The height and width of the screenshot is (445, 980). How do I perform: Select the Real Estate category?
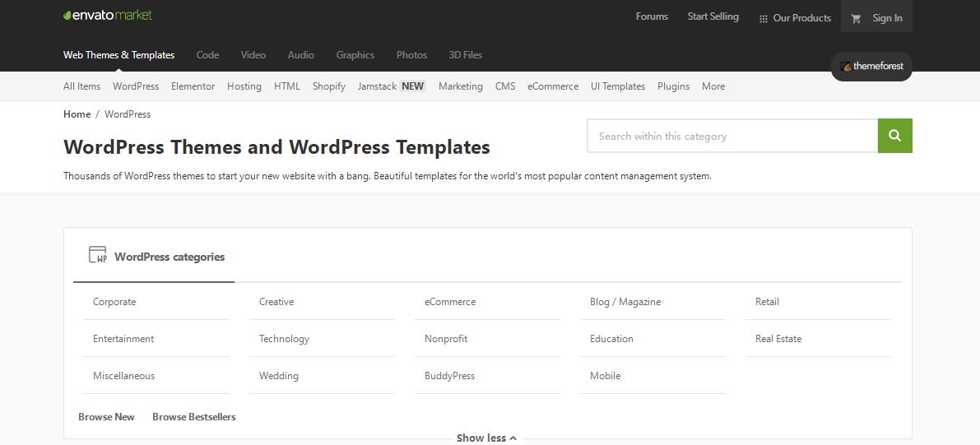[x=778, y=339]
